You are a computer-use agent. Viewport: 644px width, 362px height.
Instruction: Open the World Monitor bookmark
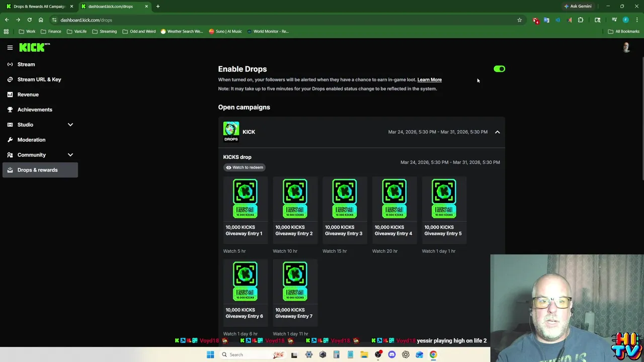[x=268, y=31]
